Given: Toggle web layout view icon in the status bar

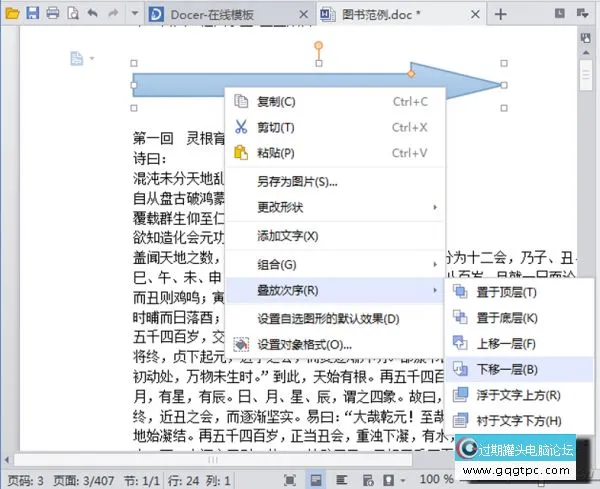Looking at the screenshot, I should (x=368, y=480).
